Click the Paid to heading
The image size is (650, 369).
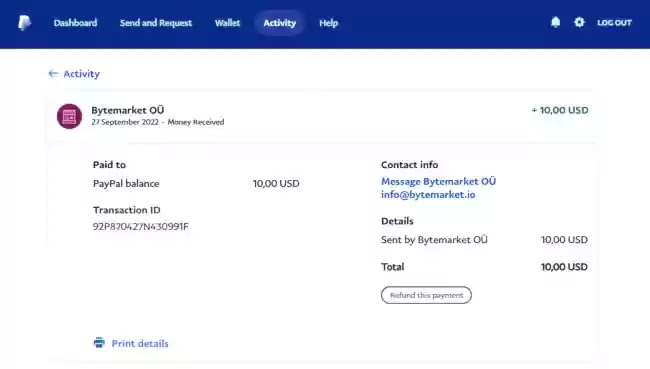[x=109, y=165]
